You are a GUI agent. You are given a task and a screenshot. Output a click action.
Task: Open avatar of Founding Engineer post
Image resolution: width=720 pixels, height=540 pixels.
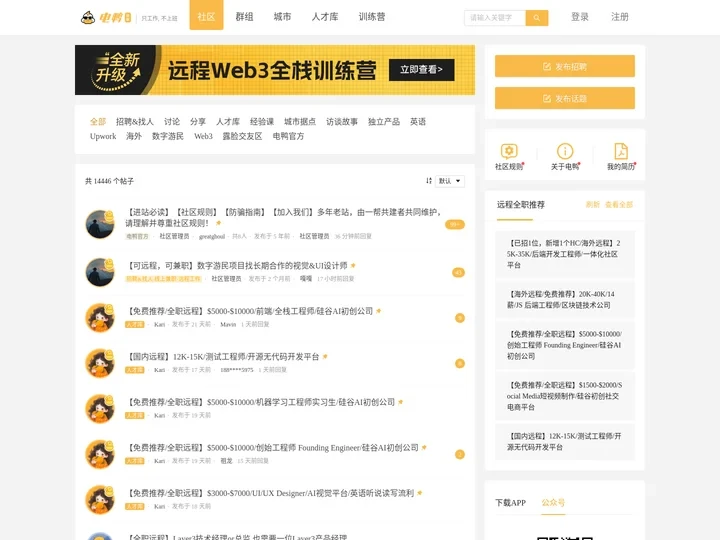click(100, 454)
